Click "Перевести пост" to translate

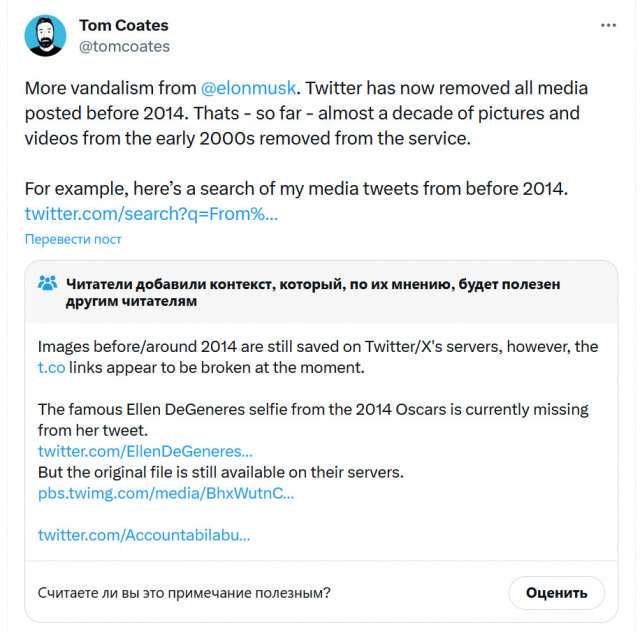[x=73, y=239]
